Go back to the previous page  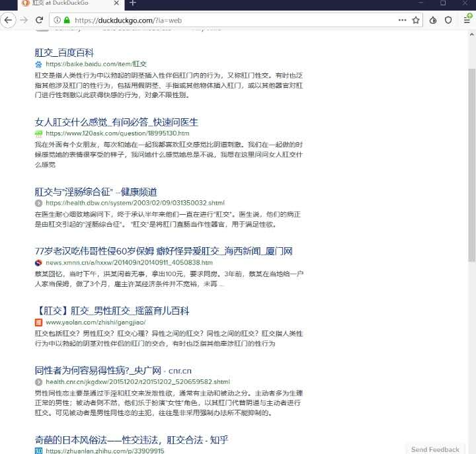click(x=8, y=20)
